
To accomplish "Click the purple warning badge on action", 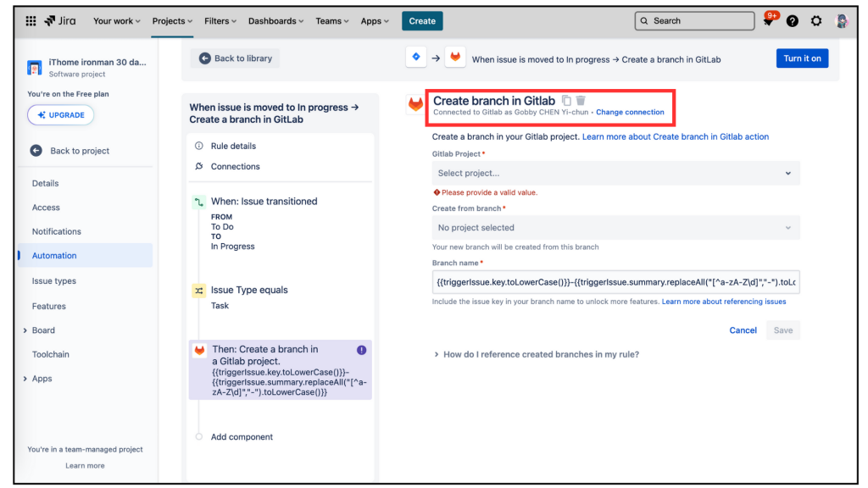I will (361, 350).
